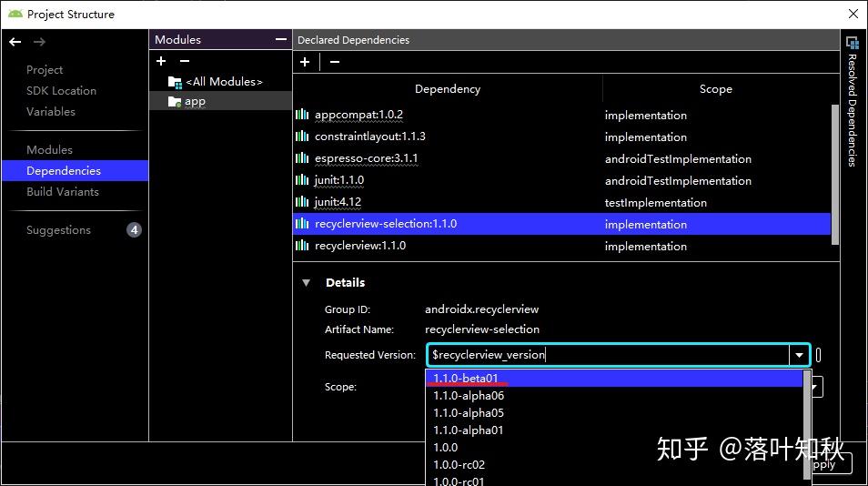Choose version 1.0.0-rc02 from list
Image resolution: width=868 pixels, height=486 pixels.
(x=614, y=464)
